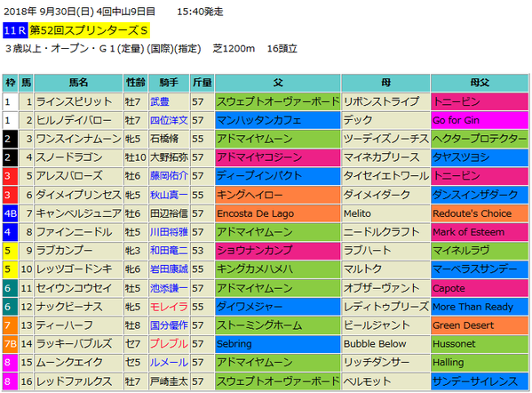
Task: Click damsire cell More Than Ready
Action: pos(480,307)
